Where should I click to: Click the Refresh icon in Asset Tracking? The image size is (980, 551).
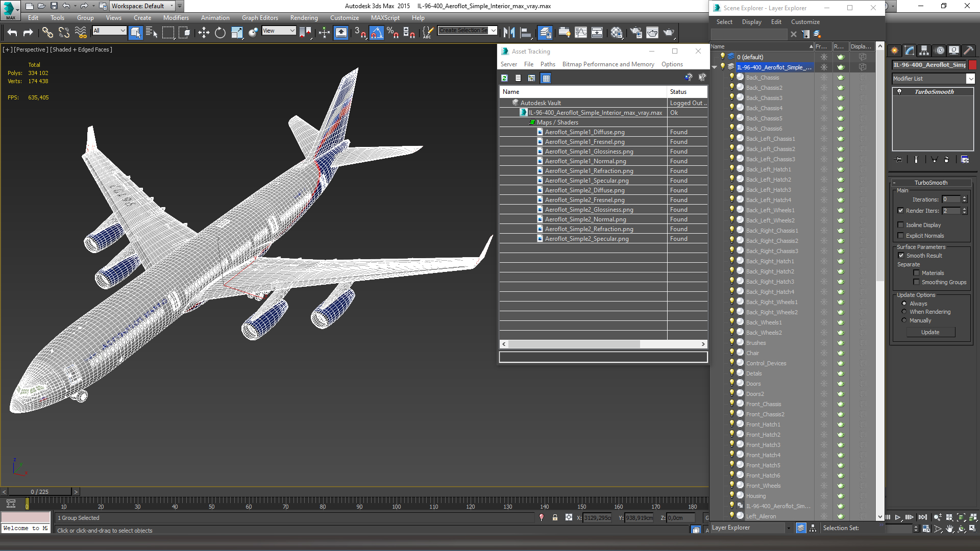pos(504,78)
